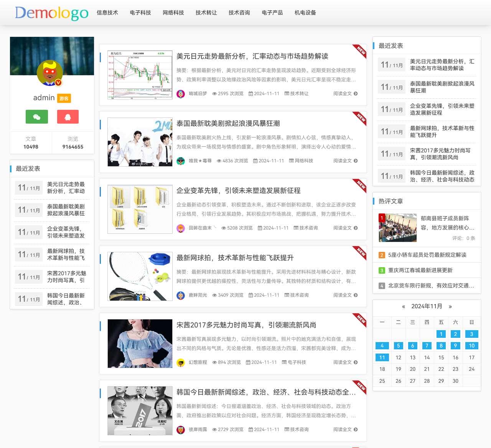Open 泰国最新耽美剧掀起浪漫风暴狂潮 article title
Viewport: 491px width, 448px height.
point(229,124)
